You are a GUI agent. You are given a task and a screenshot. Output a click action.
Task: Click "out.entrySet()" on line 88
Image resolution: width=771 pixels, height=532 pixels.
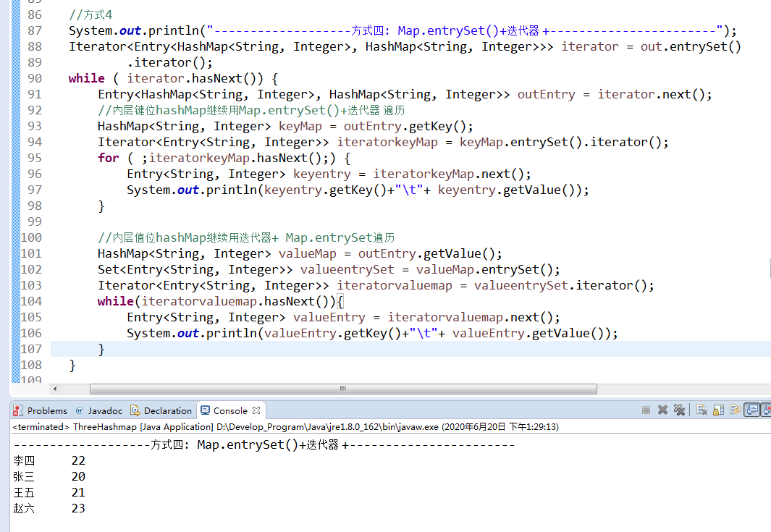tap(691, 47)
